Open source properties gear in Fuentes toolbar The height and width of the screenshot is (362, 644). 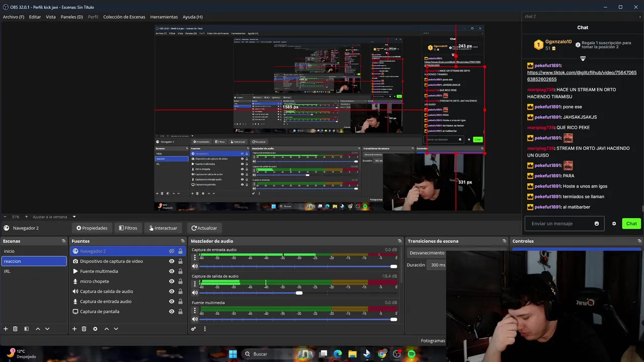[95, 329]
